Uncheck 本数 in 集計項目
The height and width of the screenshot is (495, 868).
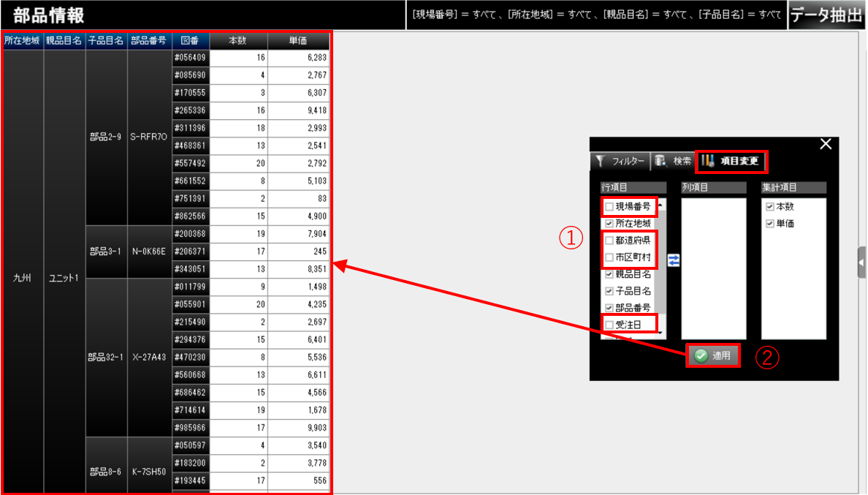[x=769, y=207]
